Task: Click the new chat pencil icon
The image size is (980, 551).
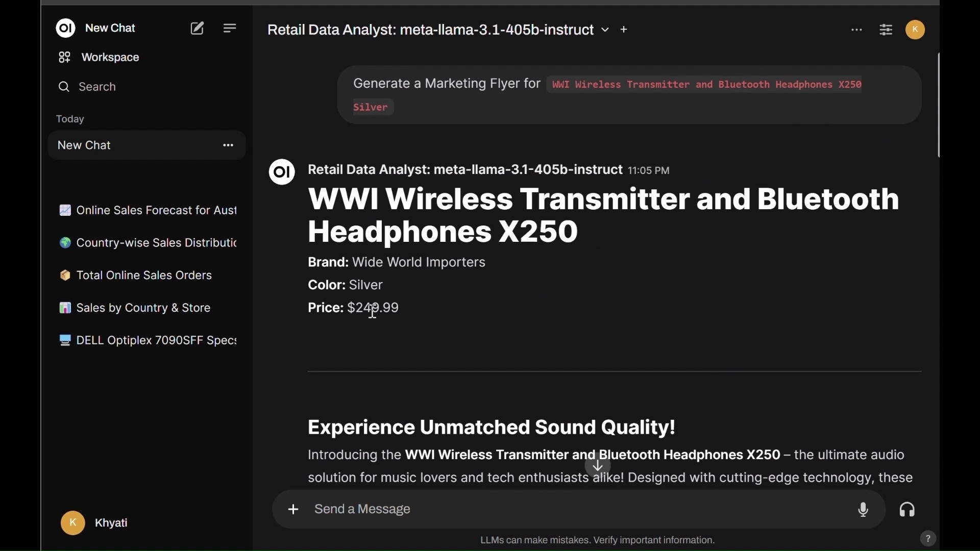Action: (x=198, y=29)
